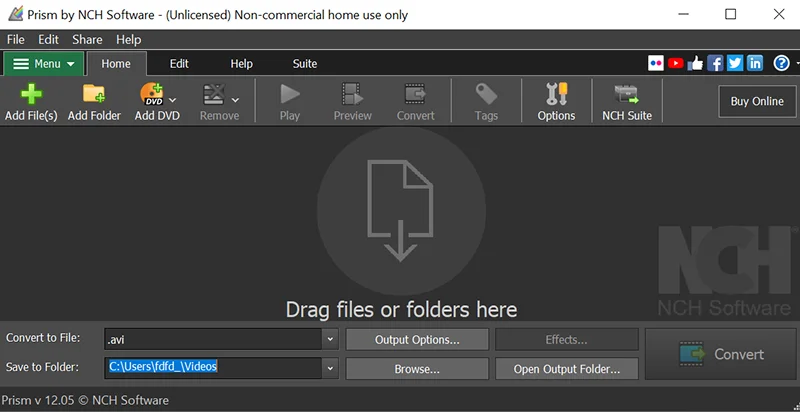Click the large Convert button

point(720,354)
